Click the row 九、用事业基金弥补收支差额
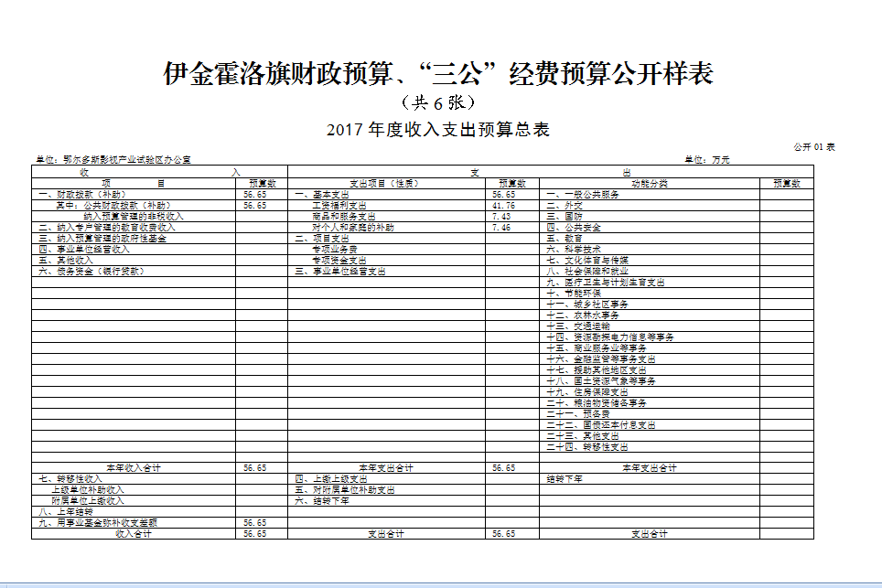This screenshot has width=882, height=588. point(134,523)
